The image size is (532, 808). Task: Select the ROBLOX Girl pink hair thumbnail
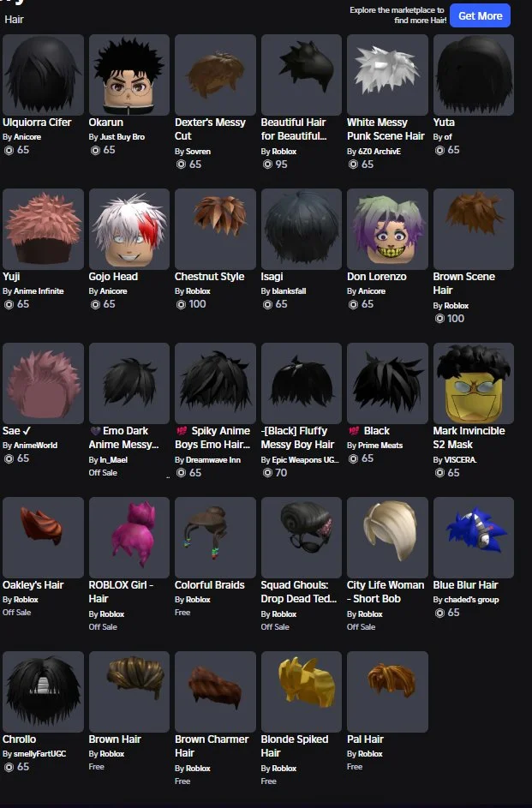tap(129, 537)
